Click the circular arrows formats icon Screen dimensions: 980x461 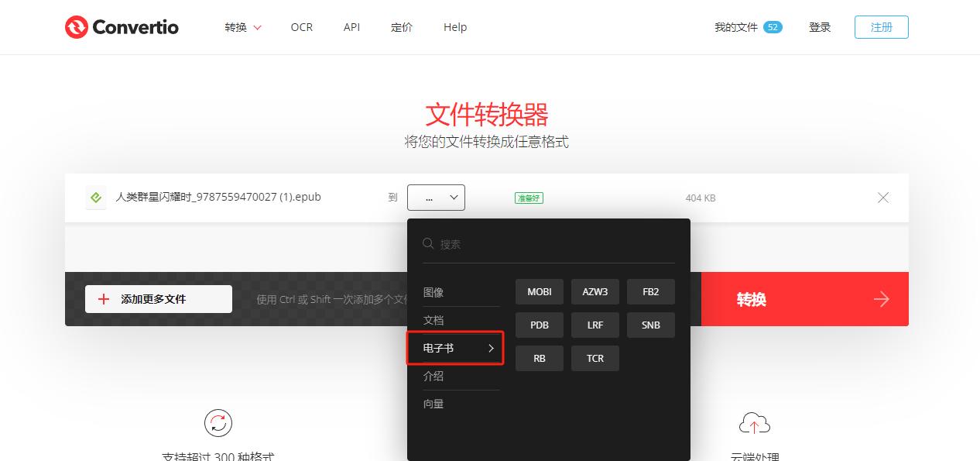coord(218,423)
